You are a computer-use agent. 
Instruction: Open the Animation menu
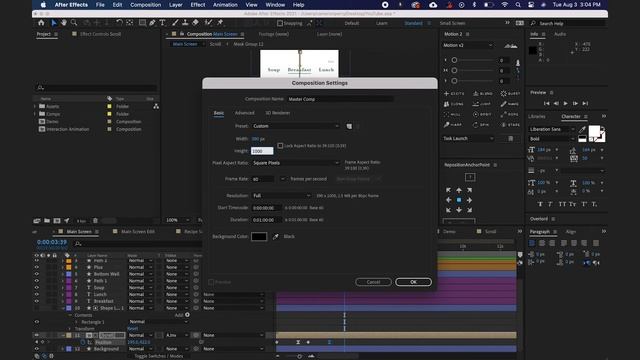(225, 5)
